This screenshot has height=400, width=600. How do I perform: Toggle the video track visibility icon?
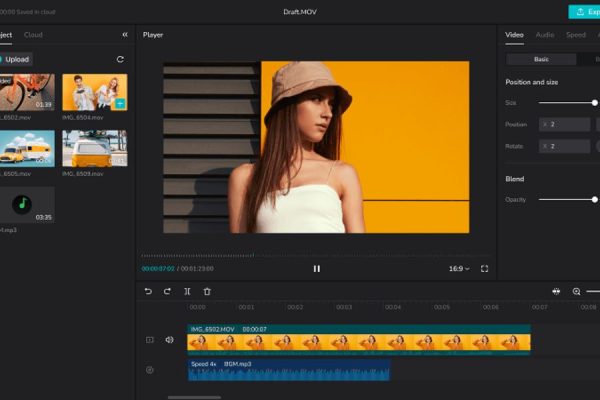pos(150,340)
